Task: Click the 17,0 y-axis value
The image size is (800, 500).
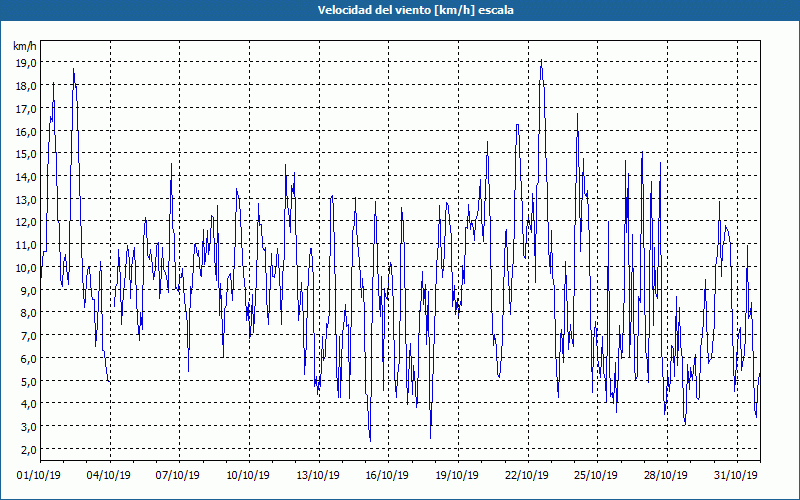Action: pos(27,108)
